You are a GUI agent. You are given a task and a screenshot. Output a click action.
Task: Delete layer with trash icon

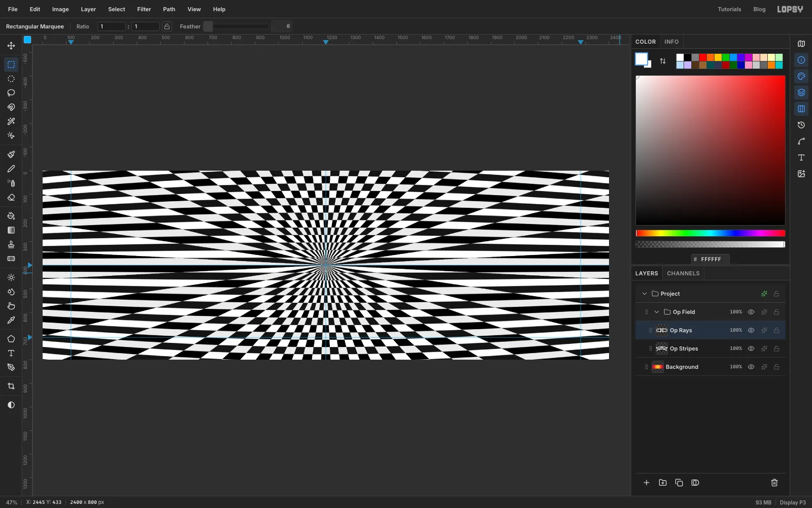[774, 483]
